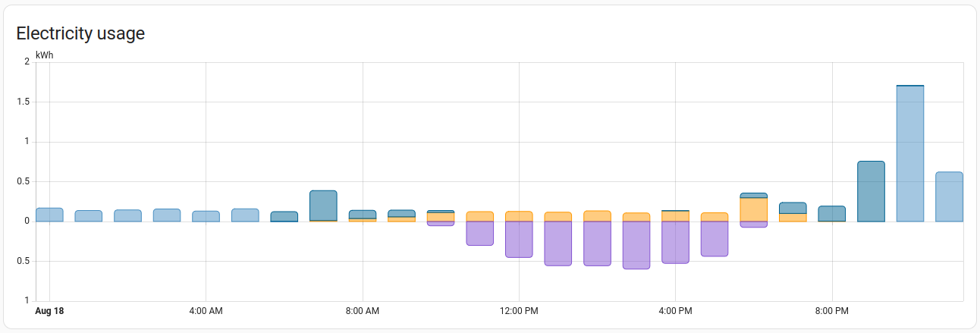Click the "4:00 PM" x-axis label
980x333 pixels.
click(x=675, y=311)
